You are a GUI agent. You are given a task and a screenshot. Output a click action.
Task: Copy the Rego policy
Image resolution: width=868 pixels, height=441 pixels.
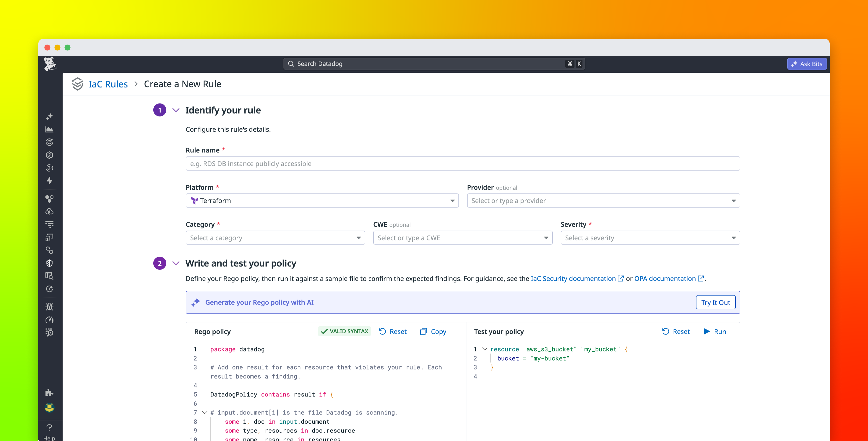click(433, 331)
